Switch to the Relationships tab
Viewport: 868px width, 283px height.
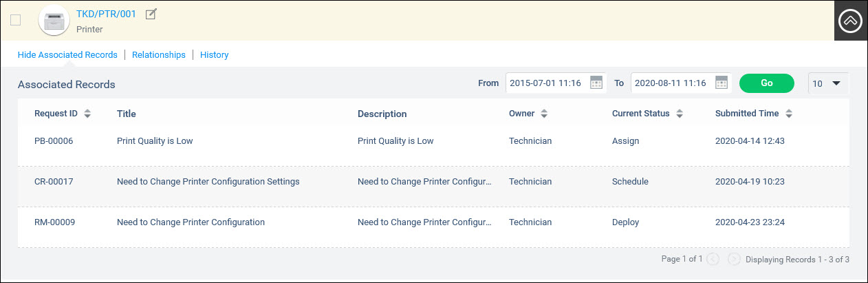coord(159,54)
